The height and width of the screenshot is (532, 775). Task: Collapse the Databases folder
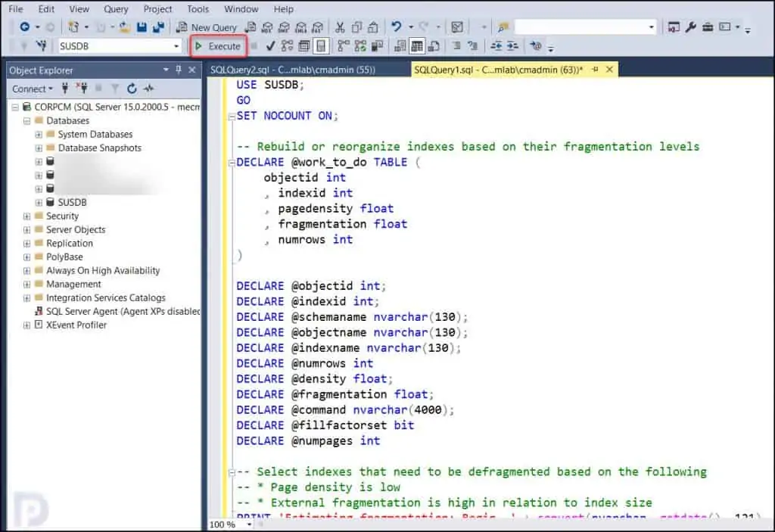26,120
